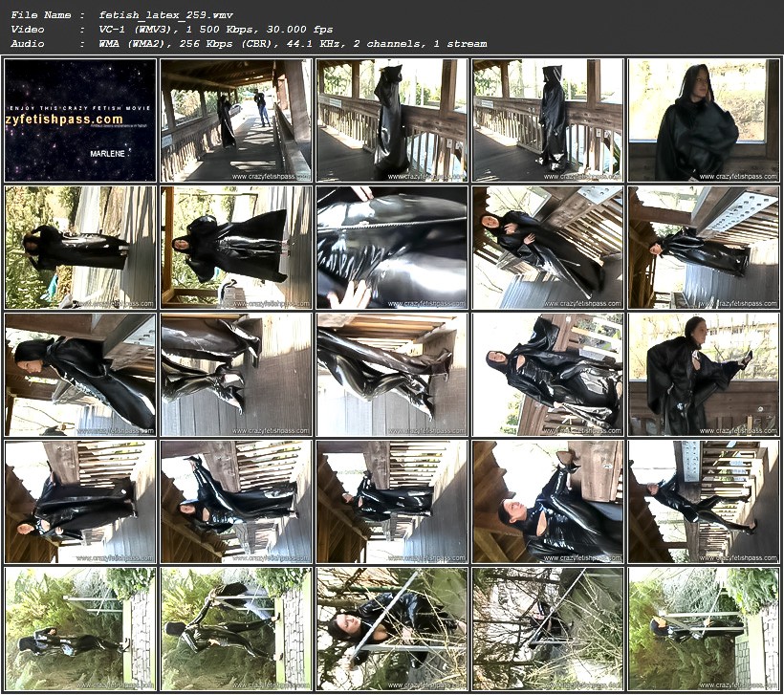Click the Video codec information line
This screenshot has height=695, width=784.
[215, 30]
